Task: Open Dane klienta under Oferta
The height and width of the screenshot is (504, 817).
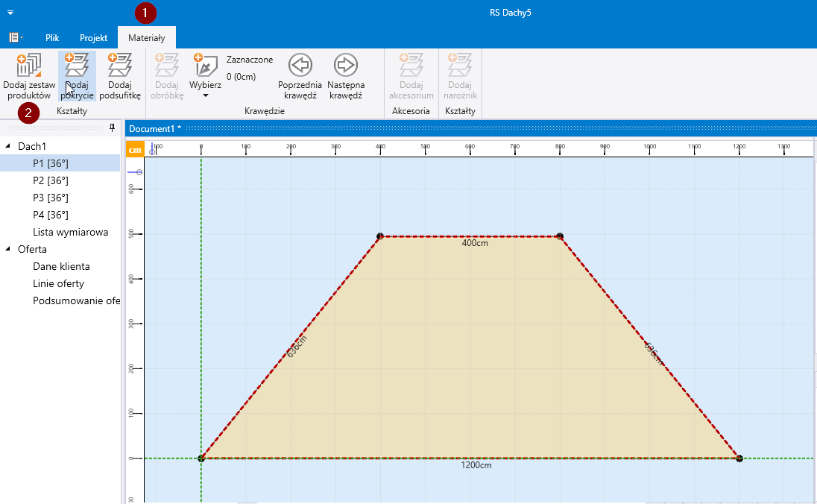Action: 61,266
